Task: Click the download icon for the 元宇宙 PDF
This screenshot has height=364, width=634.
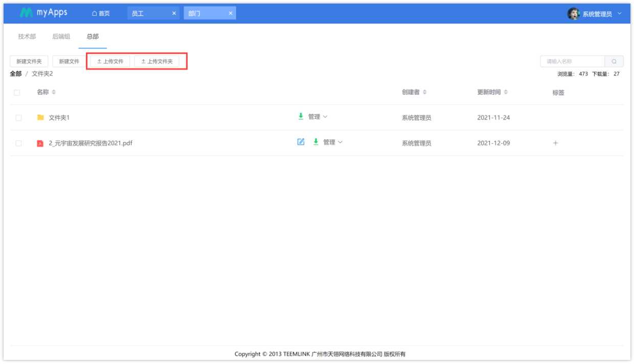Action: click(316, 143)
